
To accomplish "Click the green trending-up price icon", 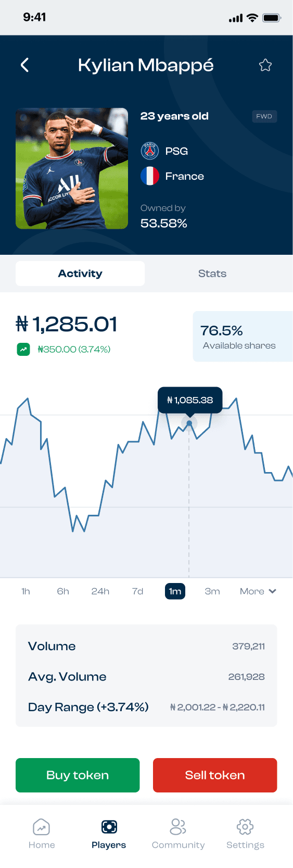I will coord(23,350).
